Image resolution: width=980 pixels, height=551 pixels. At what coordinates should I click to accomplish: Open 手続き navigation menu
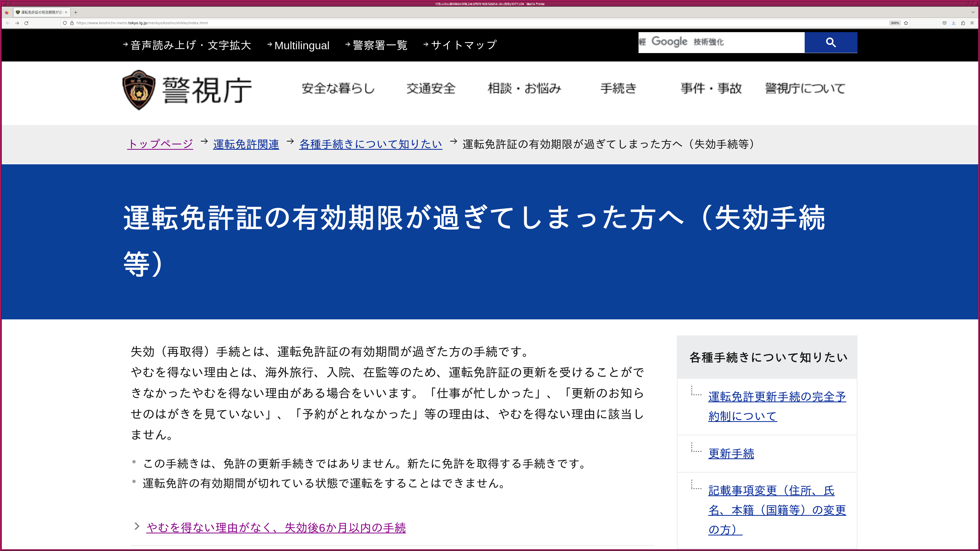point(618,88)
